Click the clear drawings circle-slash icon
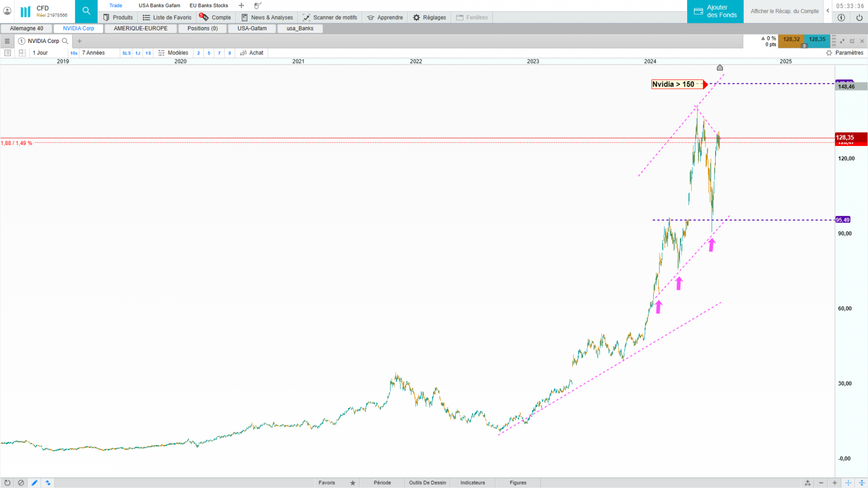This screenshot has height=488, width=868. [21, 483]
